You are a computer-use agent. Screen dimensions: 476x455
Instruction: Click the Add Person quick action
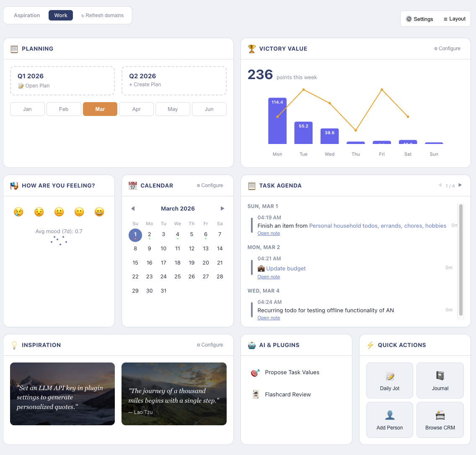390,420
